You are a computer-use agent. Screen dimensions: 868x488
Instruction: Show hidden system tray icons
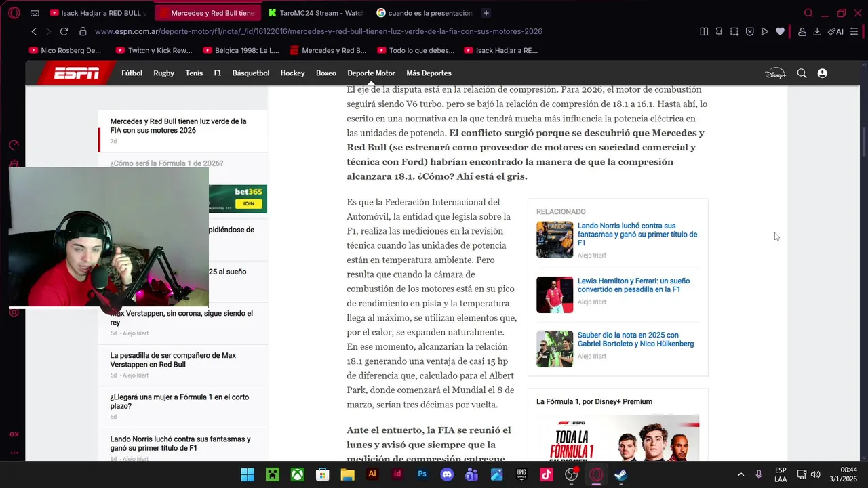point(741,474)
